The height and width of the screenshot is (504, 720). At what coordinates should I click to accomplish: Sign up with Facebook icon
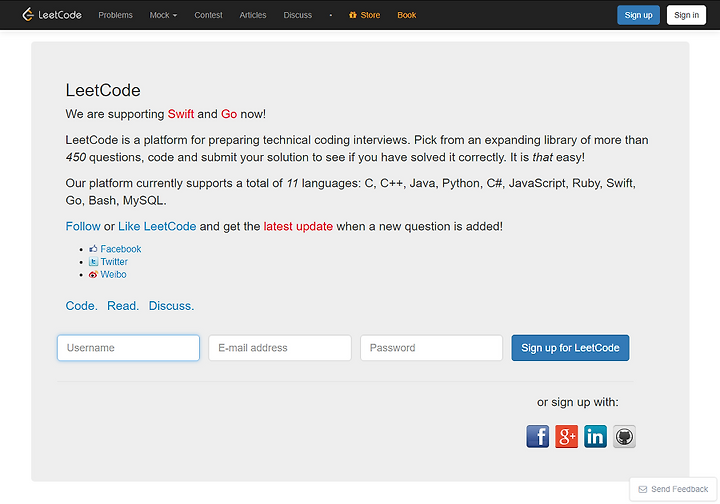(x=537, y=436)
